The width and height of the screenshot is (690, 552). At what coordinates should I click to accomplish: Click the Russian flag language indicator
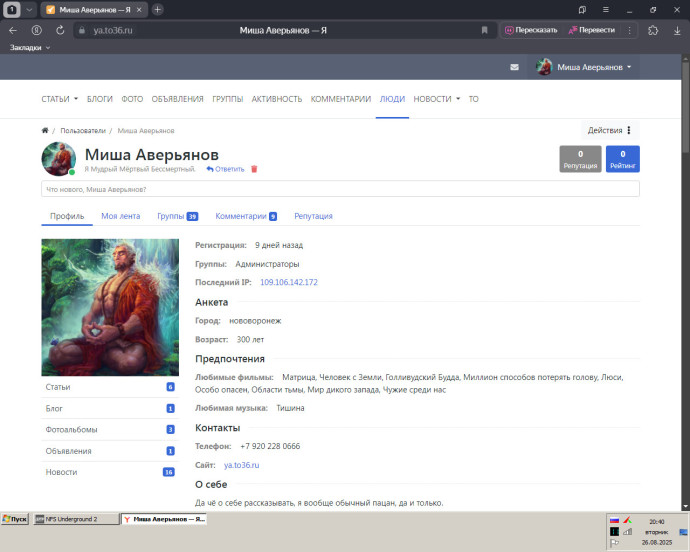pos(614,520)
